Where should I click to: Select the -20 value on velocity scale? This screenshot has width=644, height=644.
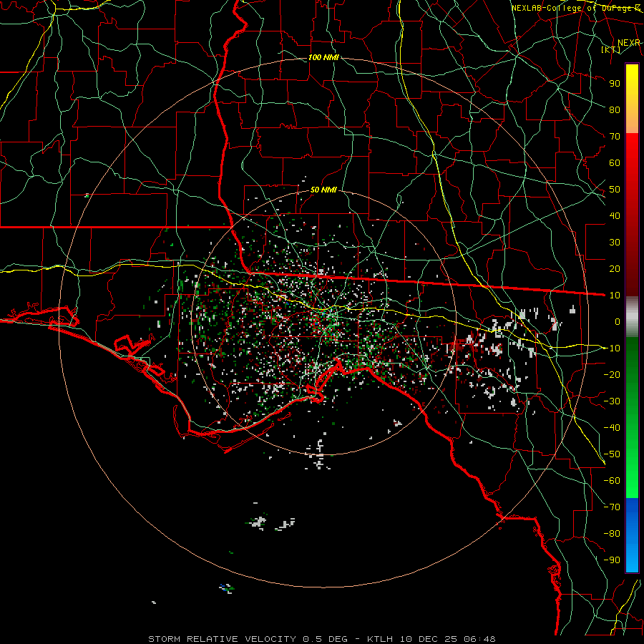(x=612, y=374)
